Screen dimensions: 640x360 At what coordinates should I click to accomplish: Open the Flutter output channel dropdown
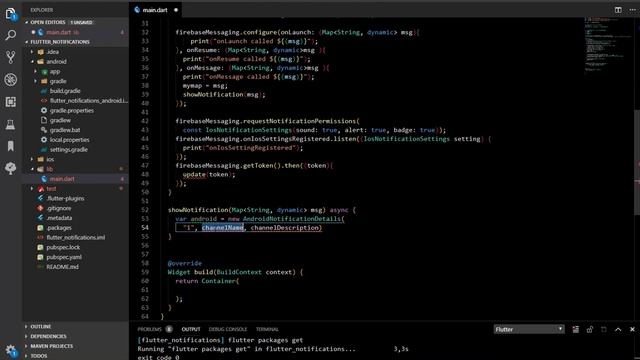tap(529, 329)
